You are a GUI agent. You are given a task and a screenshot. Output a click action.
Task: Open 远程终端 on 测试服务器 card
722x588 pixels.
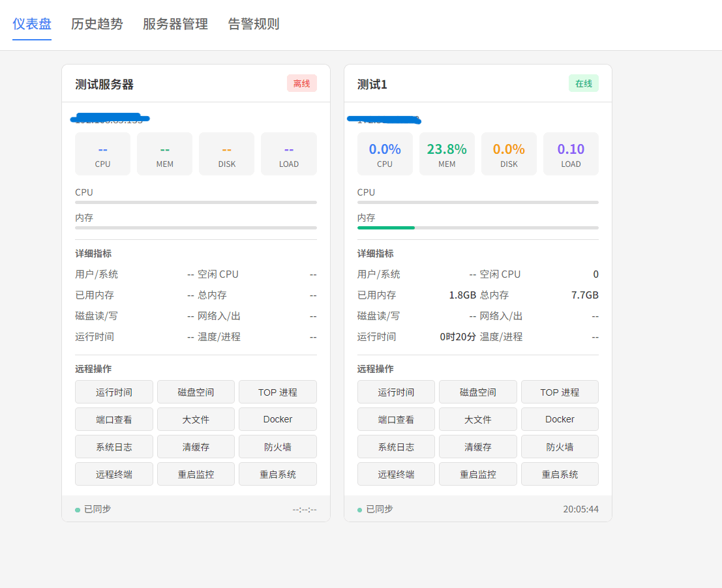point(113,475)
